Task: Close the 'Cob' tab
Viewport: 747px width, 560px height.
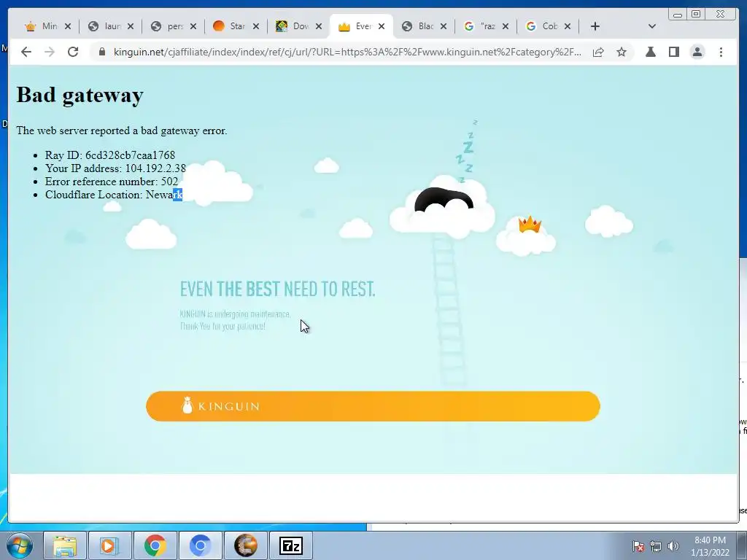Action: [x=568, y=26]
